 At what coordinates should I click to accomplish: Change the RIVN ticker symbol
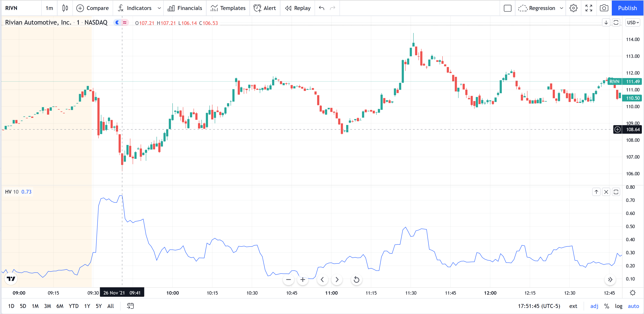click(12, 8)
